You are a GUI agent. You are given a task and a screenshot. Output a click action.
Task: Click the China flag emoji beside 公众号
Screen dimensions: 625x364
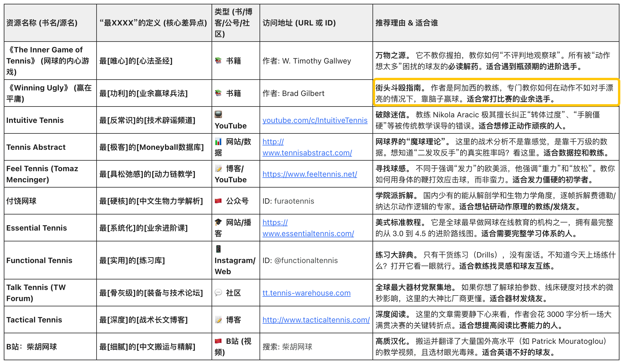click(218, 201)
